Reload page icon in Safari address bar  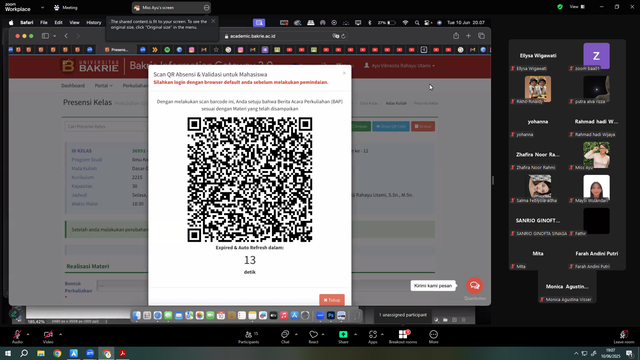click(x=343, y=36)
